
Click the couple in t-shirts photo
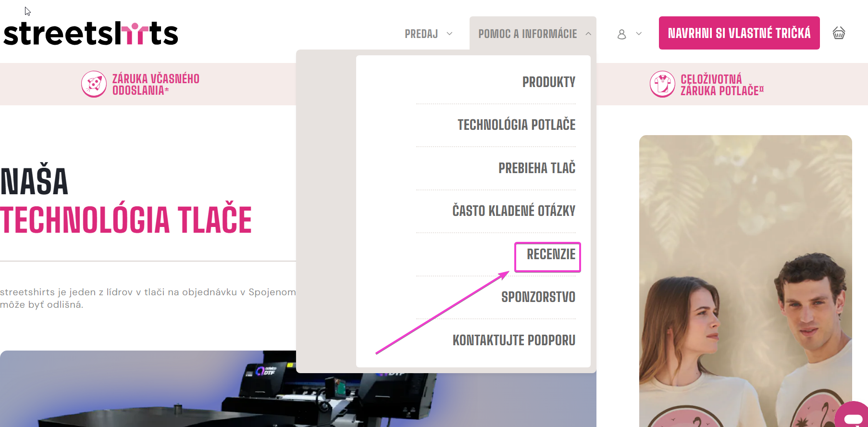click(x=745, y=281)
